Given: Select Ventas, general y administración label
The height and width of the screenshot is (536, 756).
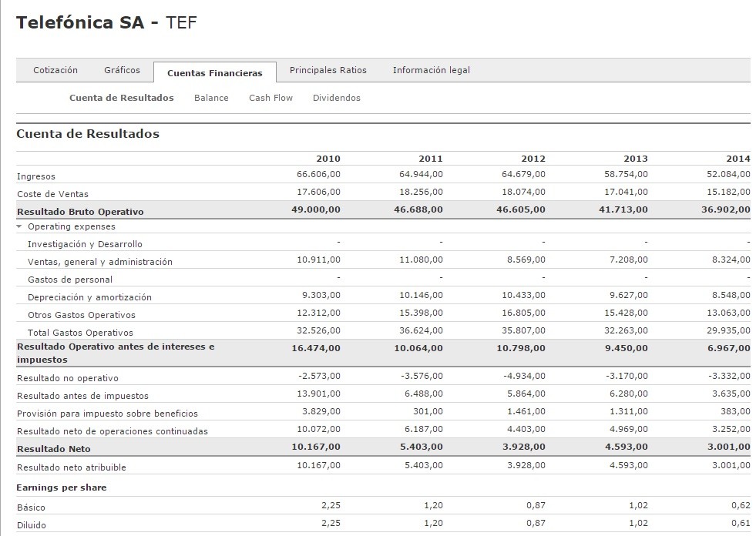Looking at the screenshot, I should tap(100, 262).
